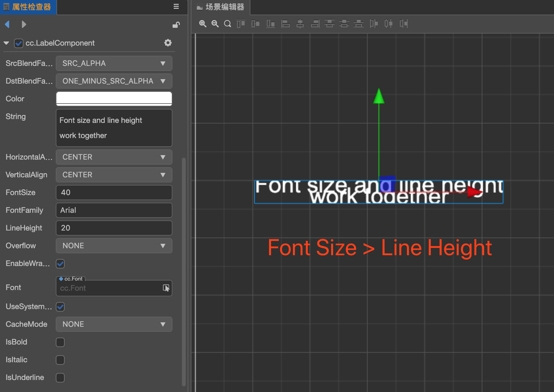Switch to the 属性检查器 tab

28,7
